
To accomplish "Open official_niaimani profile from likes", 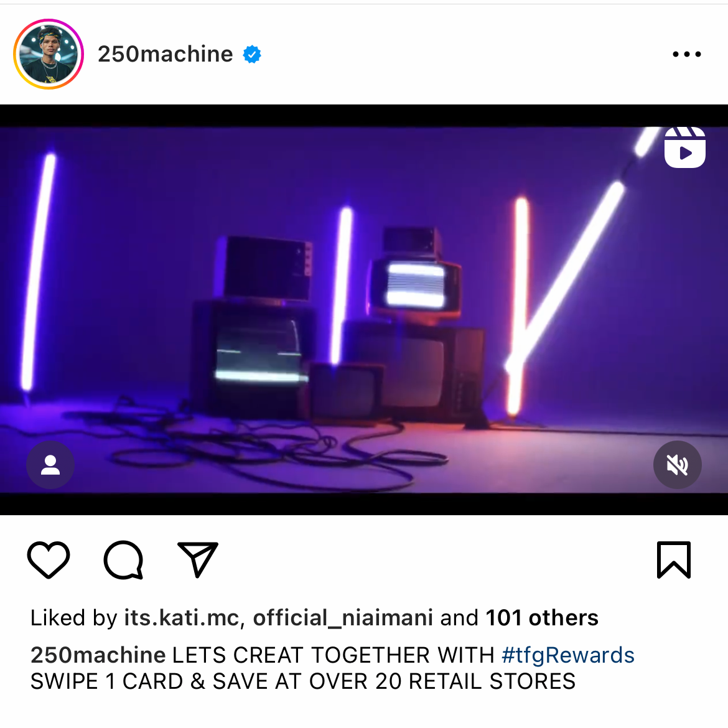I will click(x=343, y=618).
